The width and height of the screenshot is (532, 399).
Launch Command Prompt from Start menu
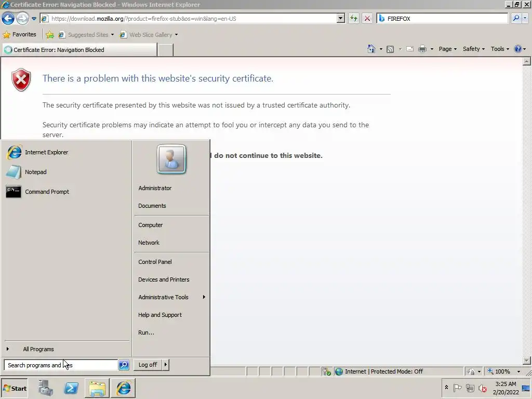click(x=66, y=192)
